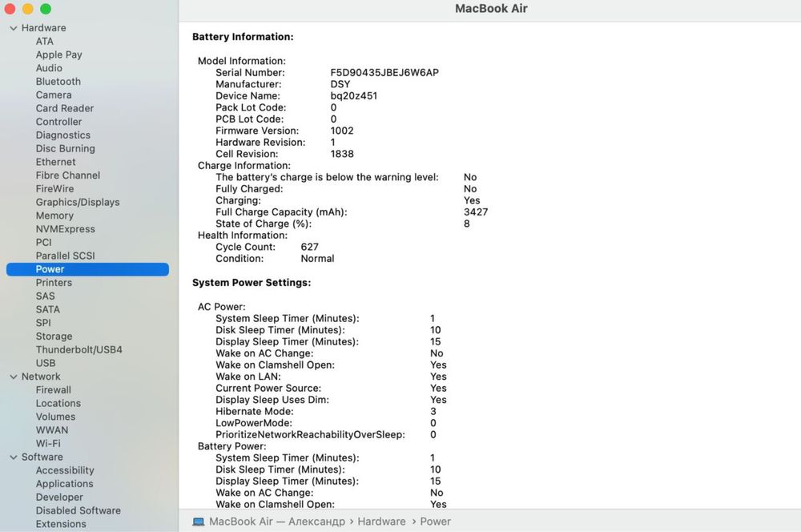Select the Software category label

pyautogui.click(x=42, y=457)
